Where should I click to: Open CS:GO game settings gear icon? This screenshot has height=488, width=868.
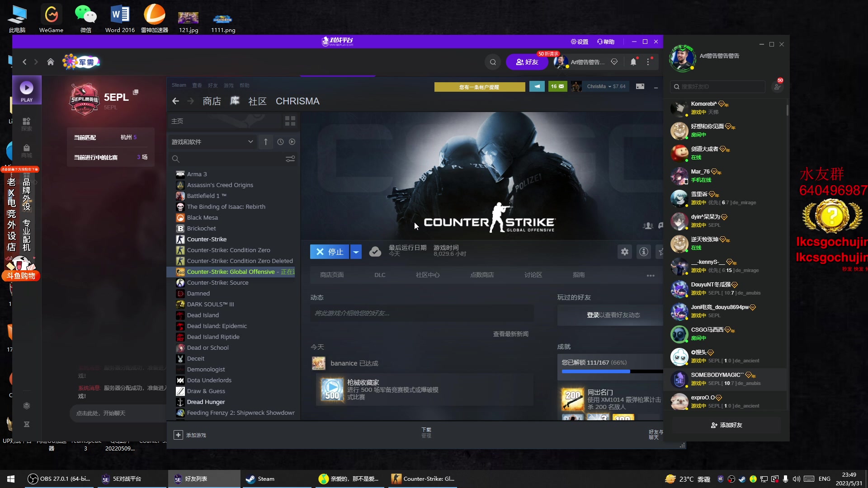pos(625,252)
